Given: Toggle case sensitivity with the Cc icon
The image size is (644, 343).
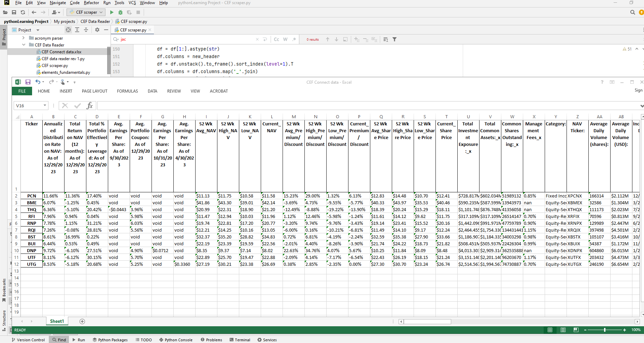Looking at the screenshot, I should pyautogui.click(x=276, y=39).
